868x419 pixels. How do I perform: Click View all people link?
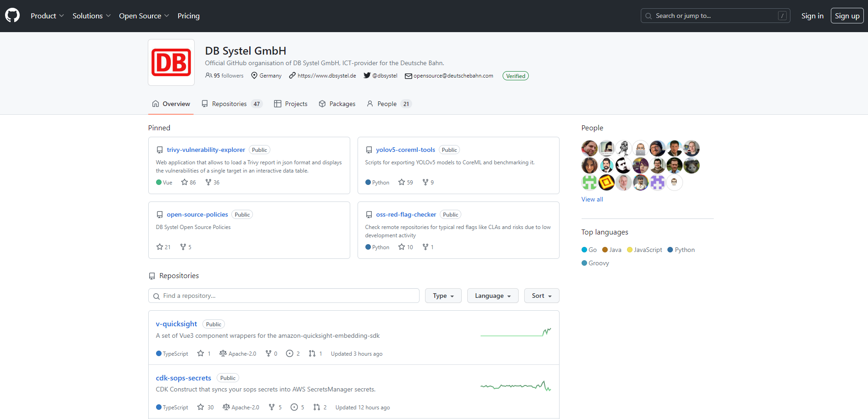point(592,199)
